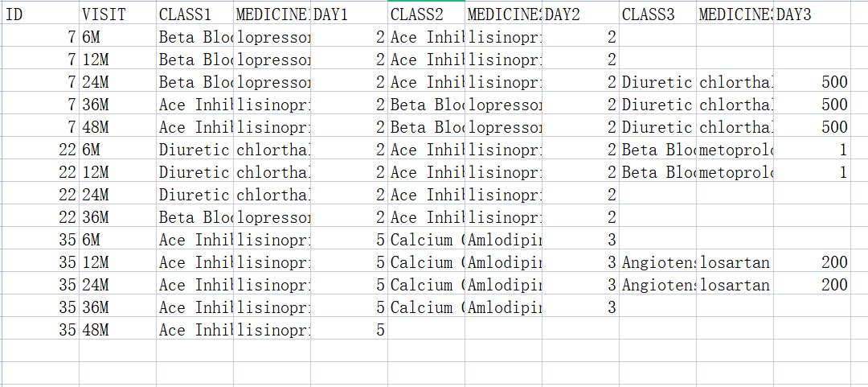The height and width of the screenshot is (387, 868).
Task: Select the VISIT header cell
Action: point(117,14)
